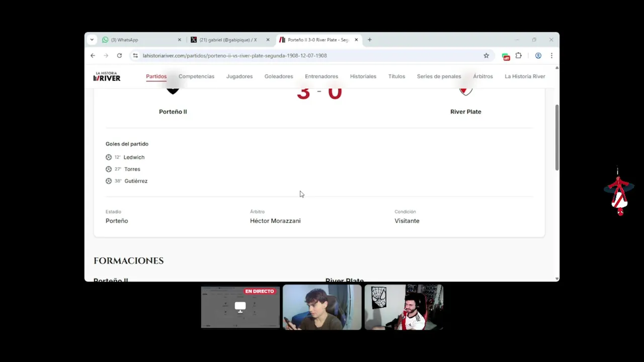644x362 pixels.
Task: Open the Series de penales menu item
Action: tap(439, 76)
